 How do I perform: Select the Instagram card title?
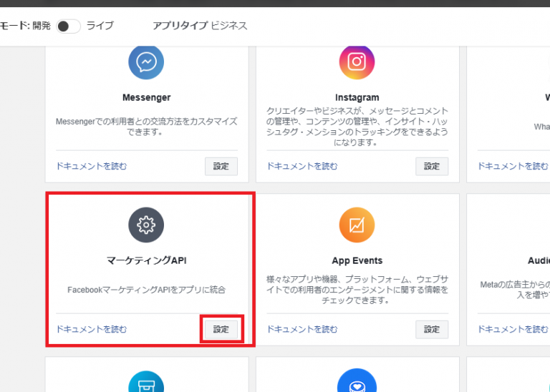(x=357, y=97)
